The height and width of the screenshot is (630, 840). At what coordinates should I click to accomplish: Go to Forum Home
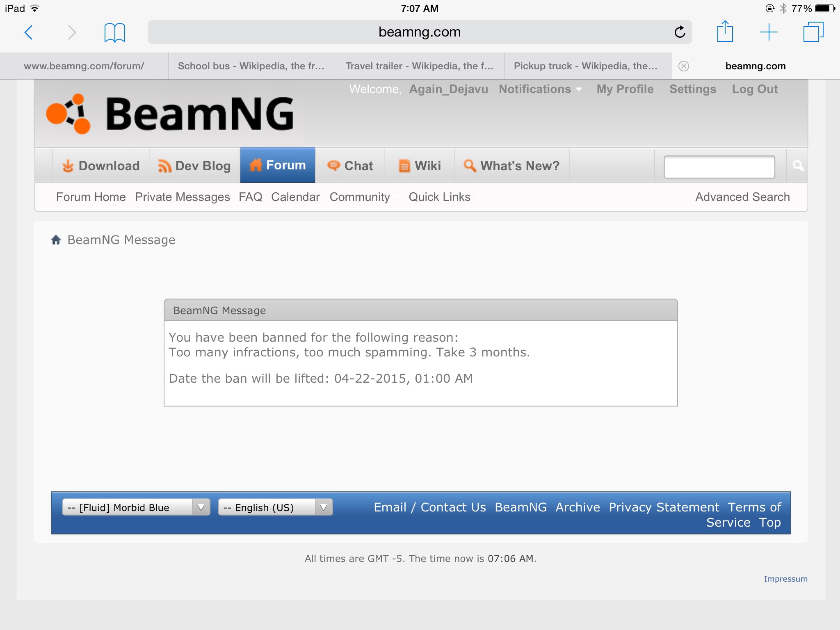click(x=91, y=197)
